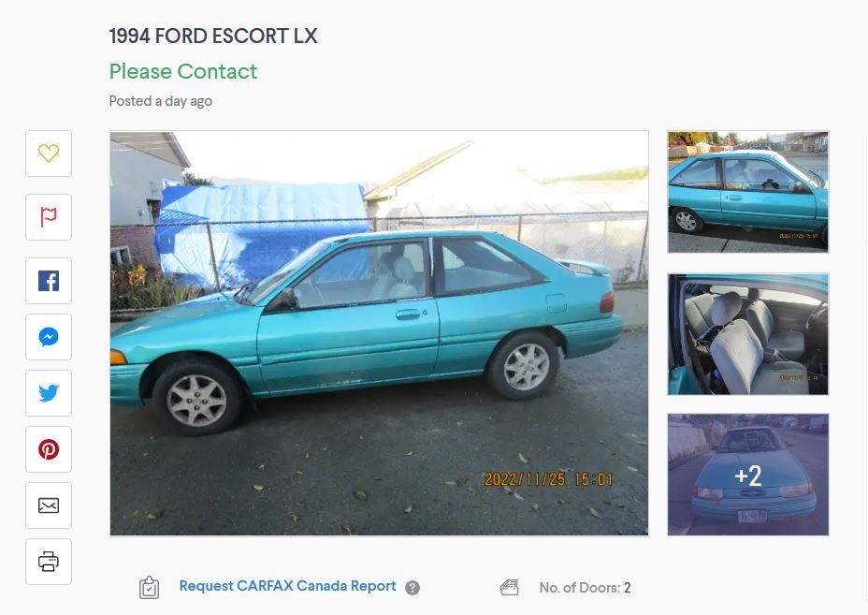Open the Request CARFAX Canada Report link
868x615 pixels.
pos(287,586)
